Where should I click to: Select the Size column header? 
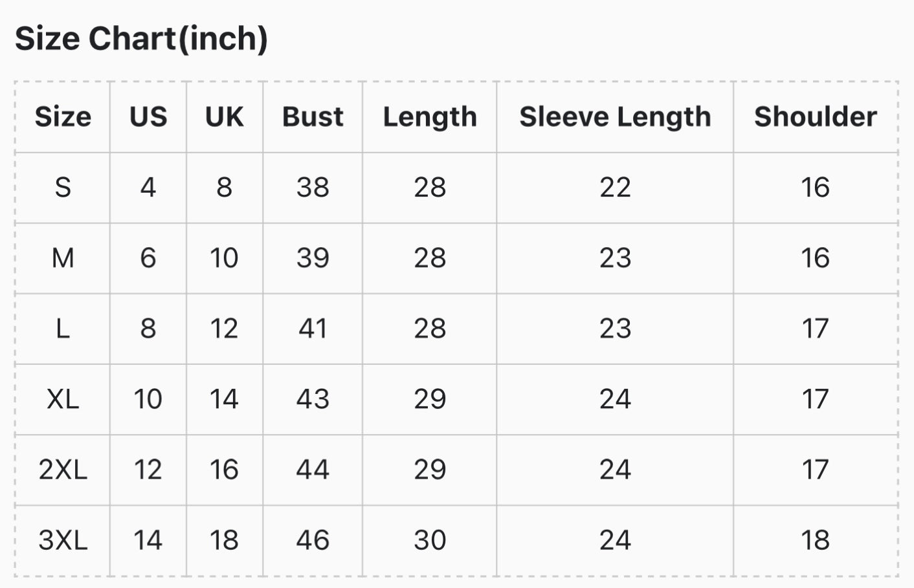click(63, 117)
